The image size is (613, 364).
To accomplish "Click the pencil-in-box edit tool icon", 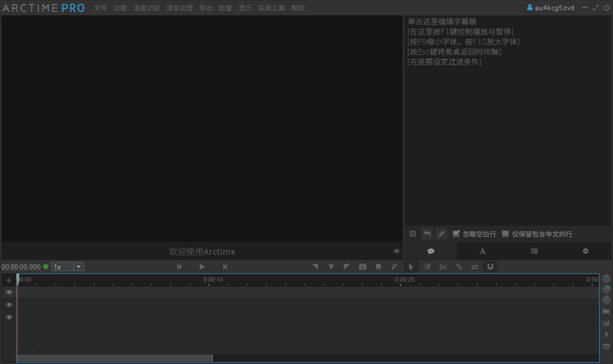I will (427, 267).
